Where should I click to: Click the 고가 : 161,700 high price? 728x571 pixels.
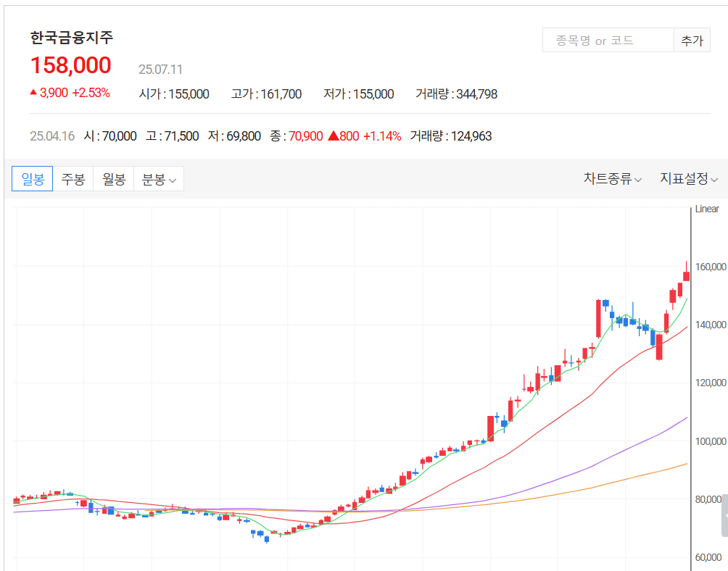[x=267, y=94]
